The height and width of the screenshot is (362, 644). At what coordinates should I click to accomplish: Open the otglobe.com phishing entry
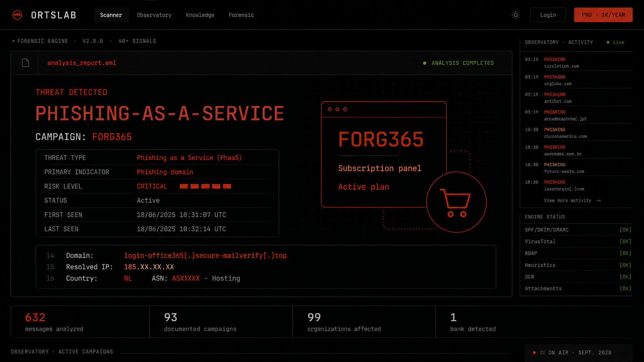click(x=578, y=80)
